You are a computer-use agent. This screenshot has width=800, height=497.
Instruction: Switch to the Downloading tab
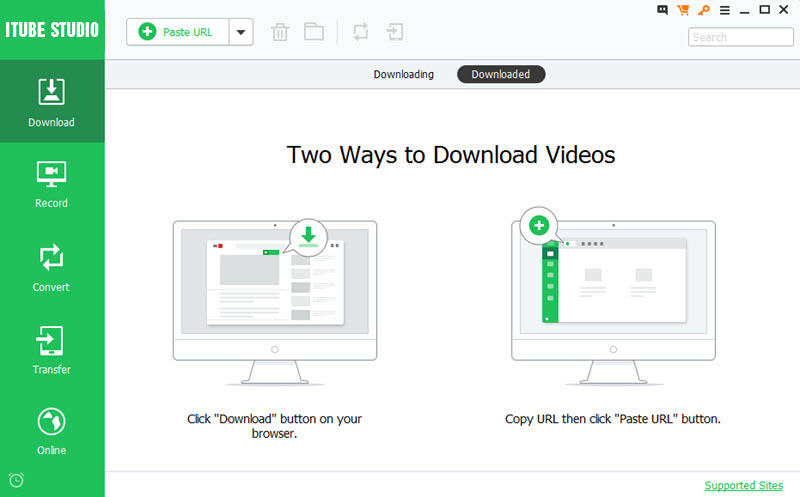point(404,74)
